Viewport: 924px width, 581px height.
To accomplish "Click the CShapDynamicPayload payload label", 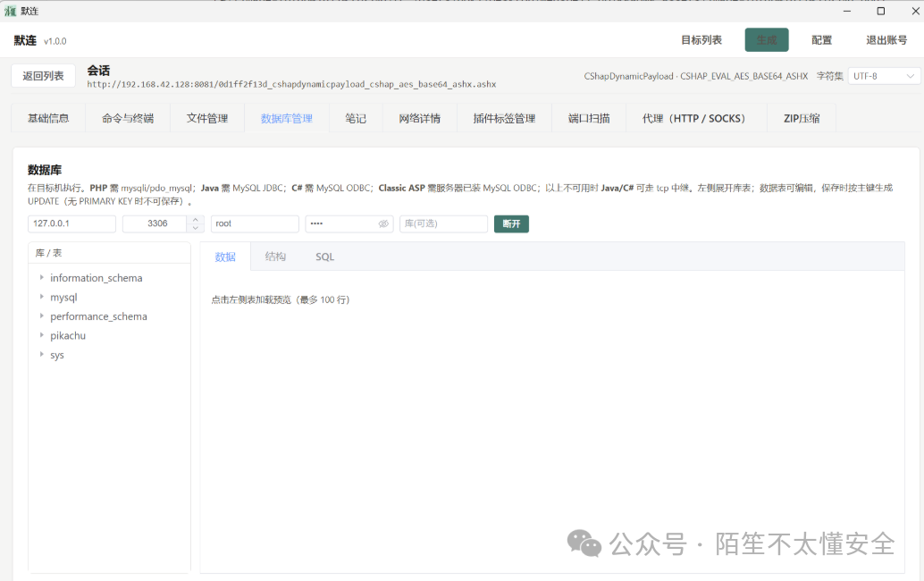I will pyautogui.click(x=696, y=76).
